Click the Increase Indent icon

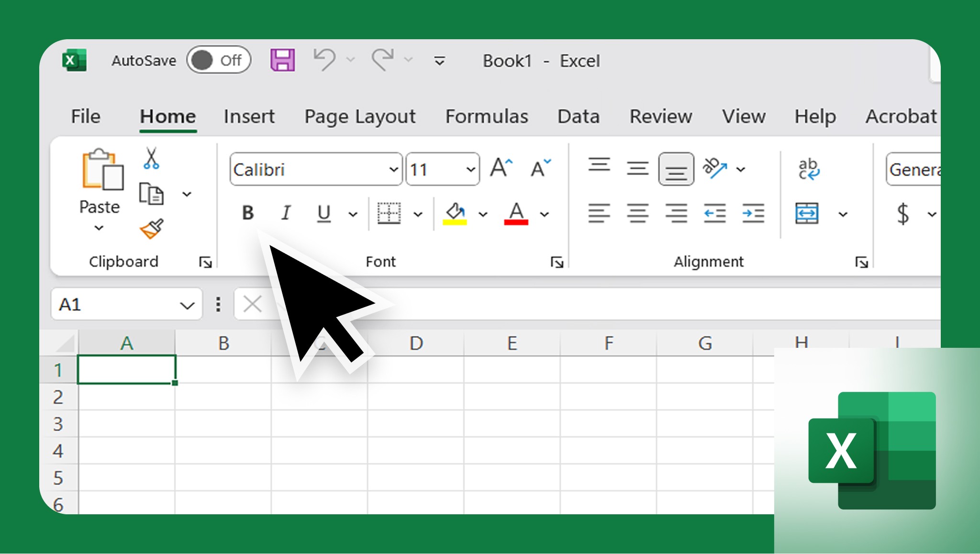(x=753, y=213)
